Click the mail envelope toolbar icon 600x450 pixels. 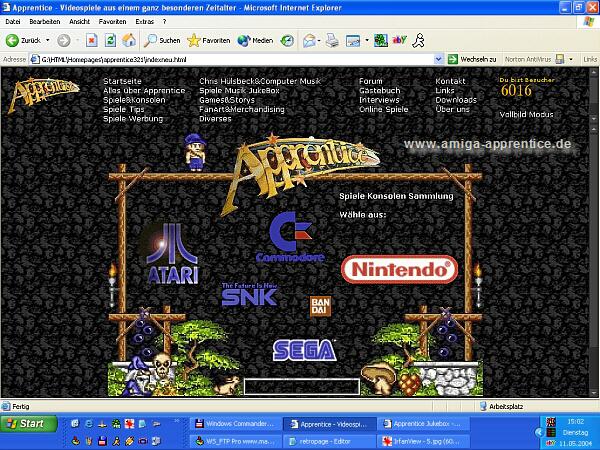click(x=309, y=40)
